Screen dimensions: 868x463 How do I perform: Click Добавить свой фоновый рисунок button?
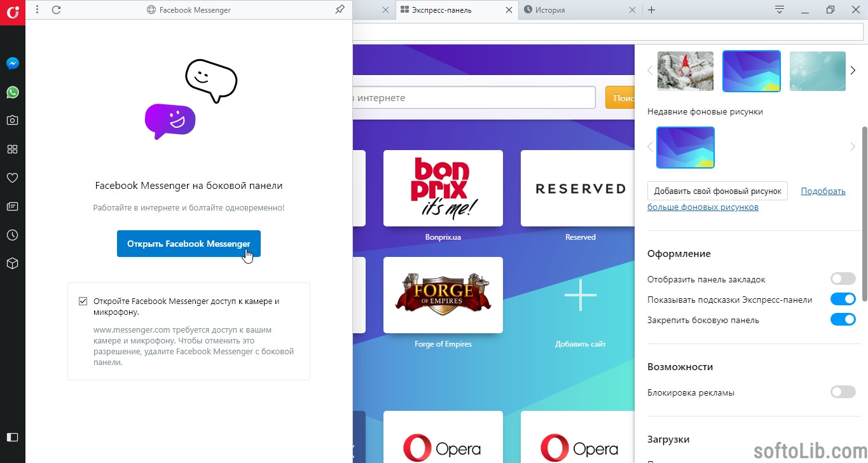click(717, 191)
